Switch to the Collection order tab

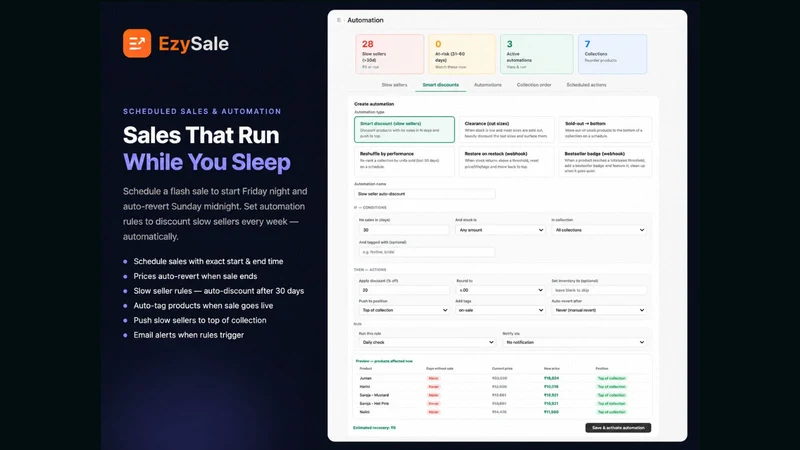click(534, 85)
